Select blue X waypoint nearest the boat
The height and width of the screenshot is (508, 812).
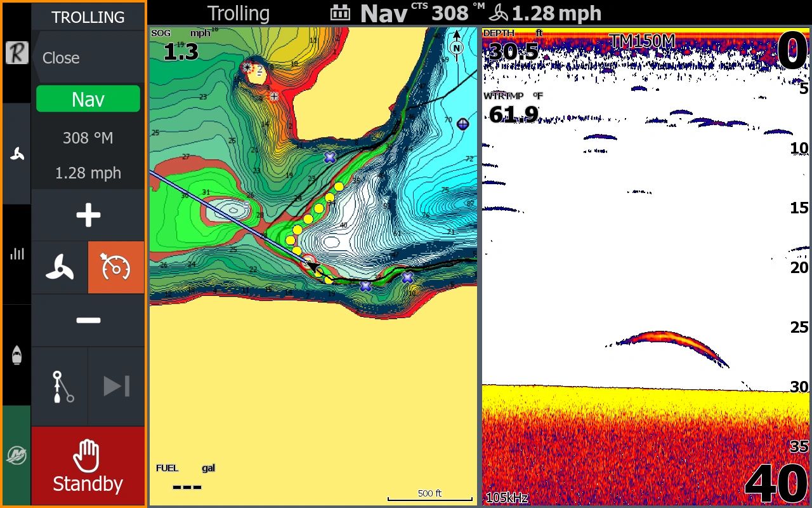tap(365, 286)
